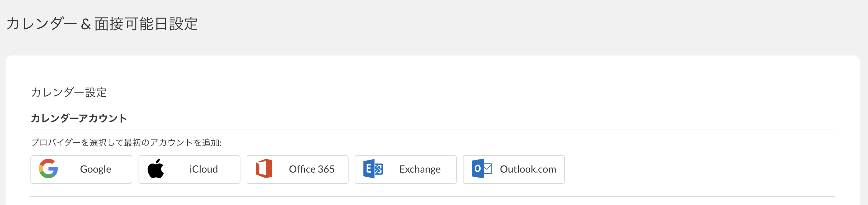Viewport: 868px width, 205px height.
Task: Click the blue Exchange logo icon
Action: [x=373, y=169]
